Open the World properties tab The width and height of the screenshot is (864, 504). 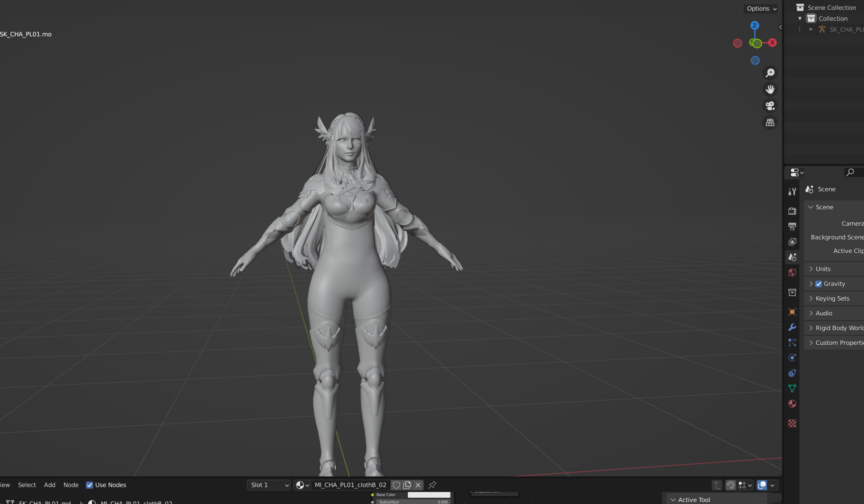(792, 272)
